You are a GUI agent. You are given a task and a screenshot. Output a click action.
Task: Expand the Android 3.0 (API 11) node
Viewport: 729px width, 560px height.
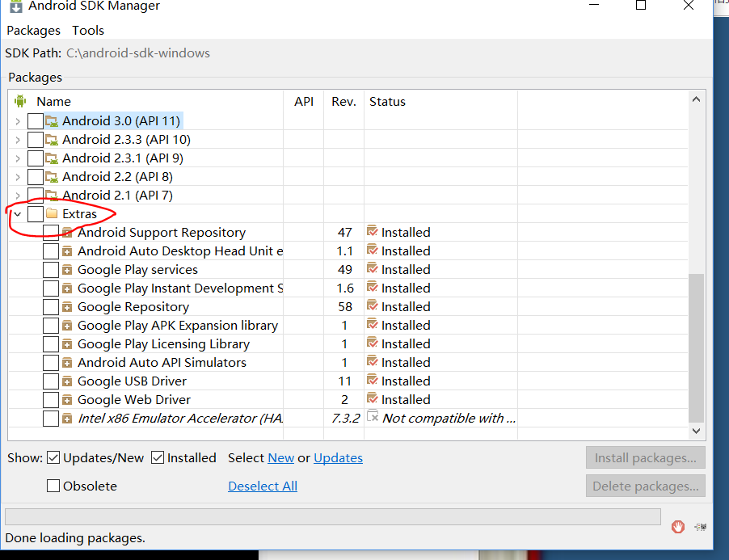pyautogui.click(x=18, y=121)
